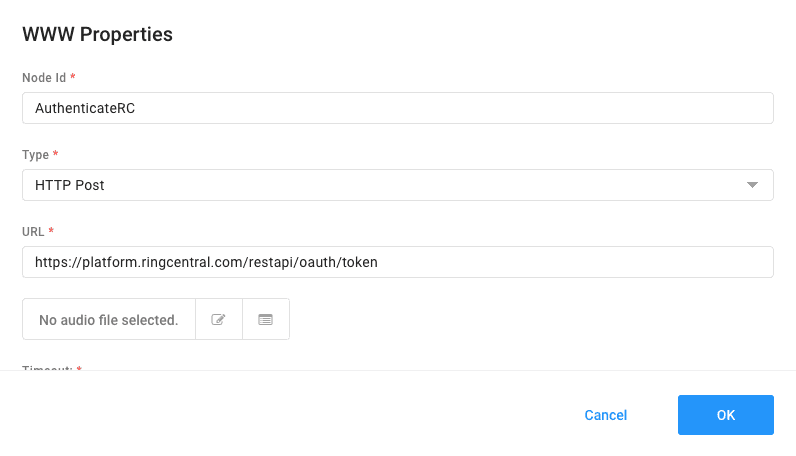Open the audio library list icon

point(265,320)
